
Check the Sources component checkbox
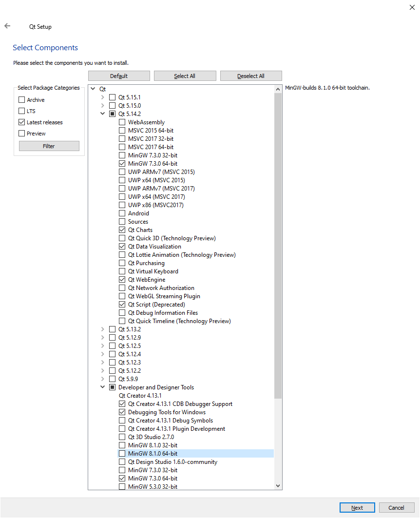(122, 222)
